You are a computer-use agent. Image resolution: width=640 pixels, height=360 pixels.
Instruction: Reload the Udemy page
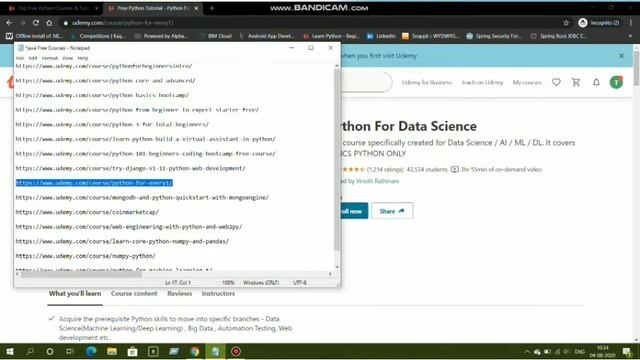(36, 23)
